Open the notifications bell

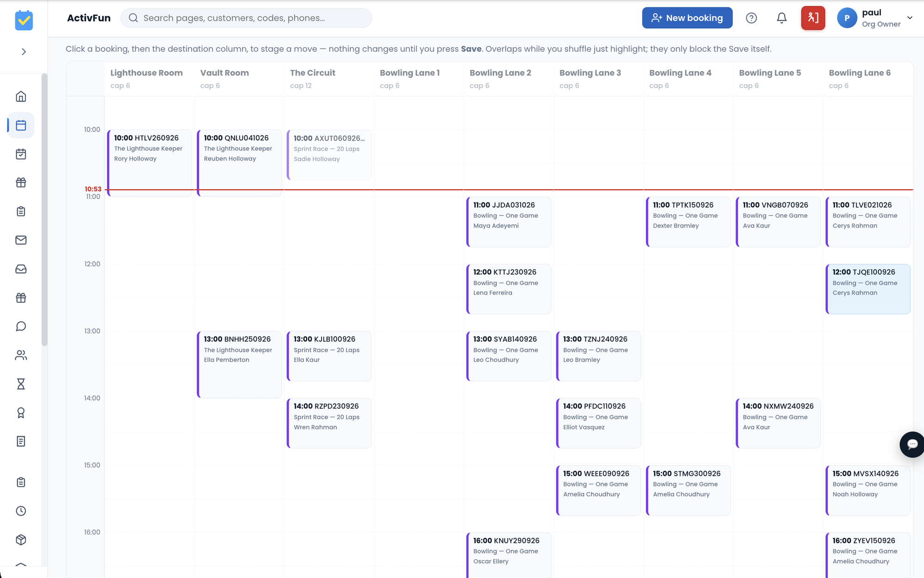[782, 18]
